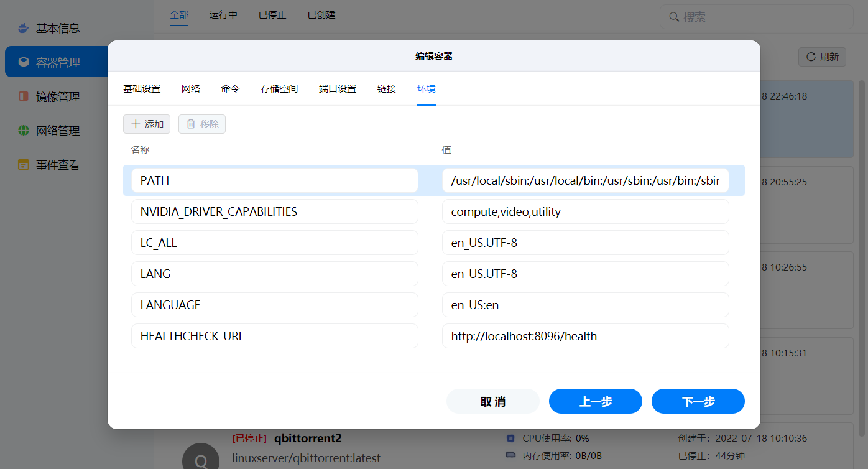This screenshot has width=868, height=469.
Task: Click the 上一步 previous button
Action: tap(596, 401)
